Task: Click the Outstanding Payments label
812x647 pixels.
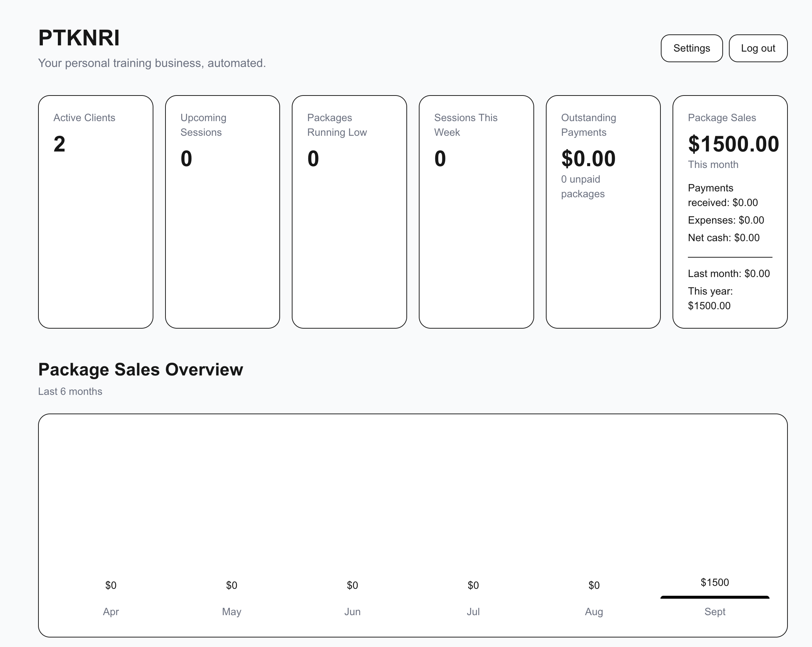Action: pos(589,125)
